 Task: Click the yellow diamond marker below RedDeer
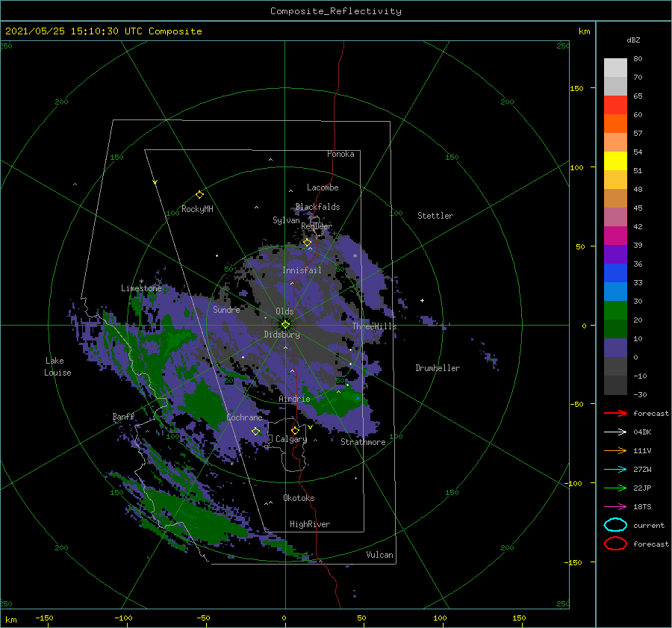click(308, 243)
